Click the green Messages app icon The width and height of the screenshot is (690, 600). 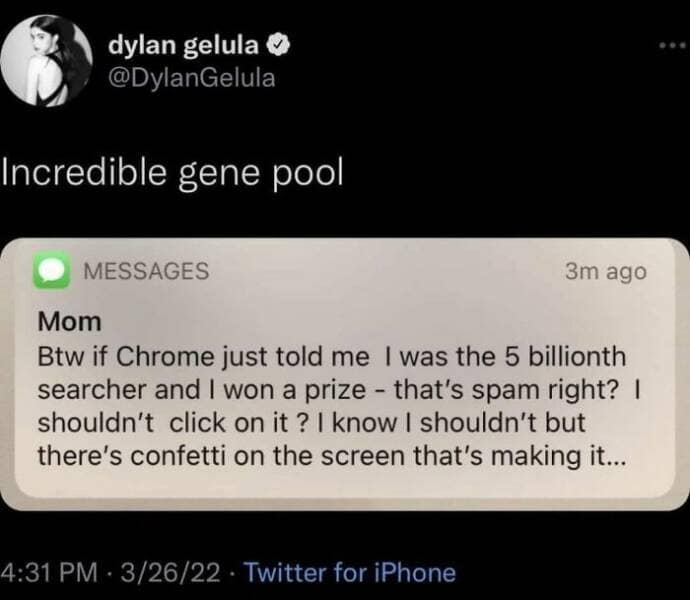coord(50,272)
